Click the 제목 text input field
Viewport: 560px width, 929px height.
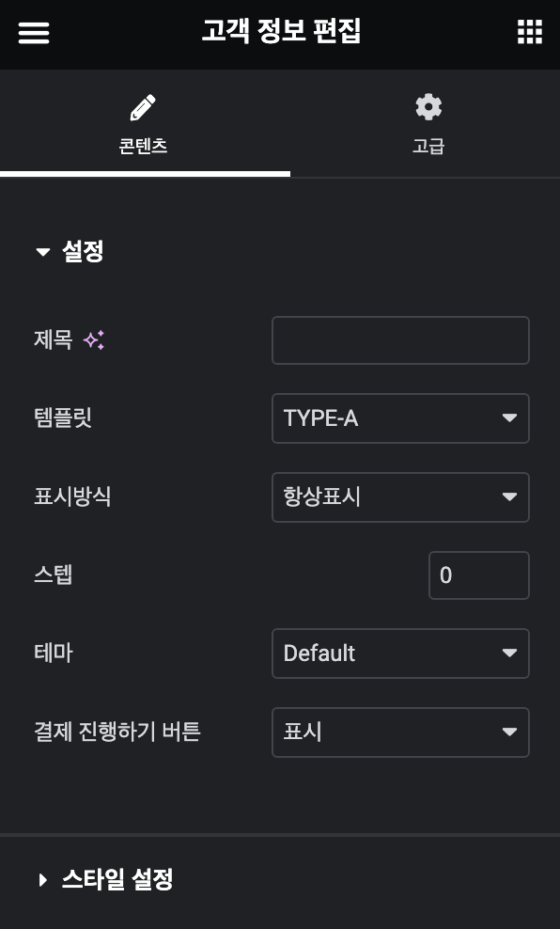click(400, 340)
